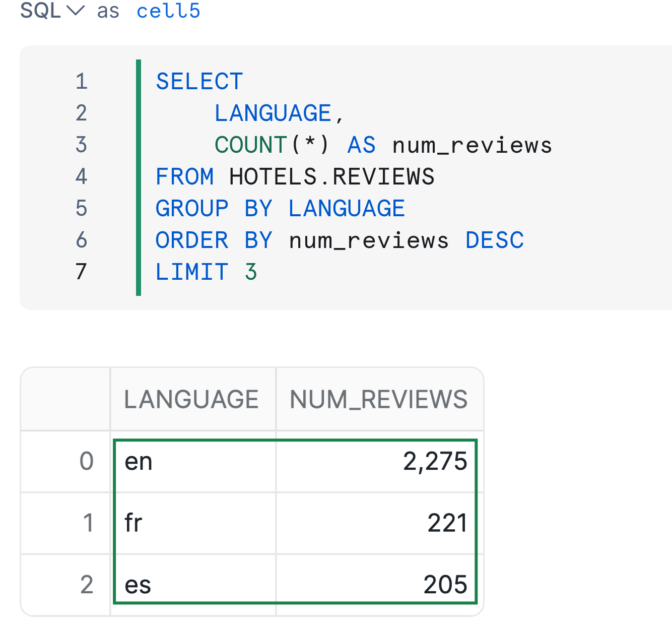Click the LANGUAGE column header
The width and height of the screenshot is (672, 622).
point(191,399)
